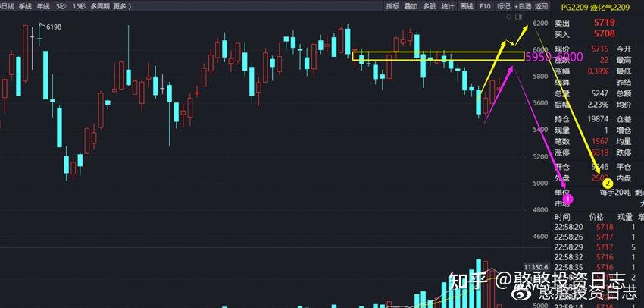This screenshot has width=644, height=308.
Task: Click the 返回 back button
Action: pos(541,5)
